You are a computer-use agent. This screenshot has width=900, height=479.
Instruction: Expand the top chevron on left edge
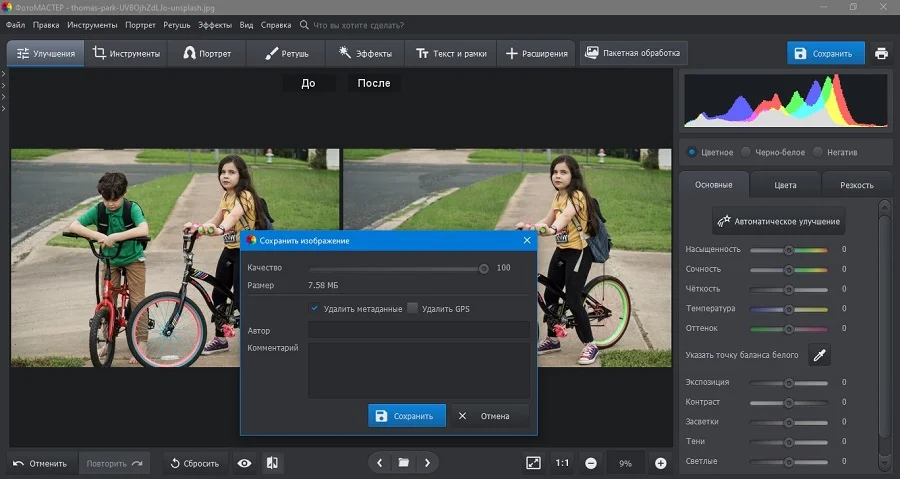pyautogui.click(x=3, y=74)
